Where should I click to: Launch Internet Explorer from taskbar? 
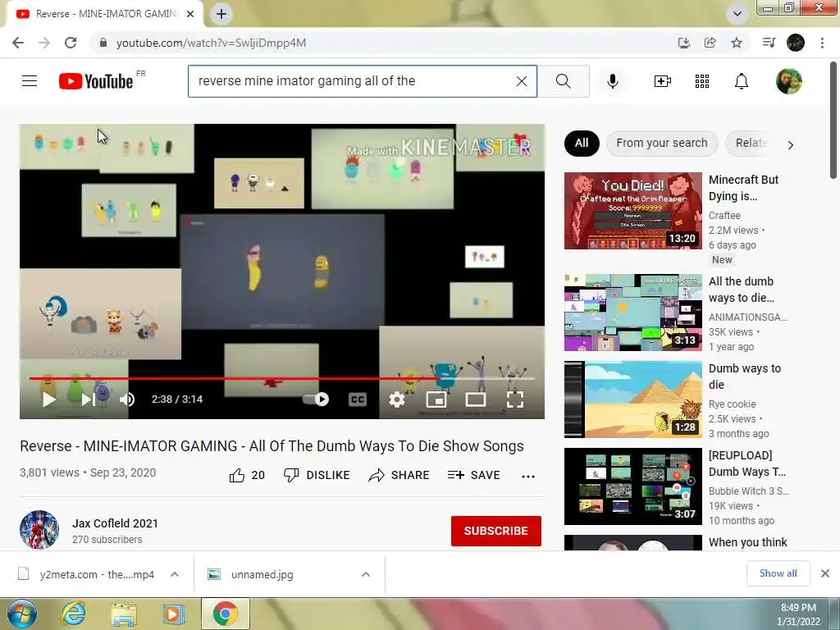[73, 614]
